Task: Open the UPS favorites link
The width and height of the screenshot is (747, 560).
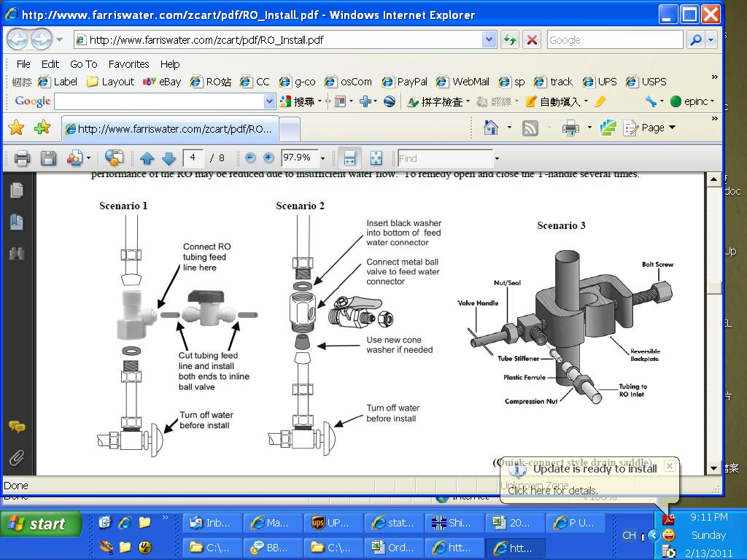Action: pyautogui.click(x=599, y=82)
